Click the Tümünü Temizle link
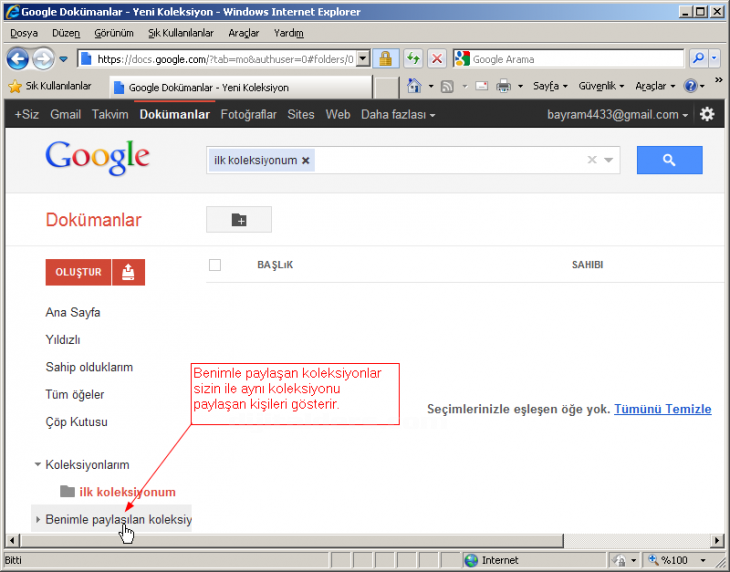This screenshot has height=572, width=730. tap(662, 409)
